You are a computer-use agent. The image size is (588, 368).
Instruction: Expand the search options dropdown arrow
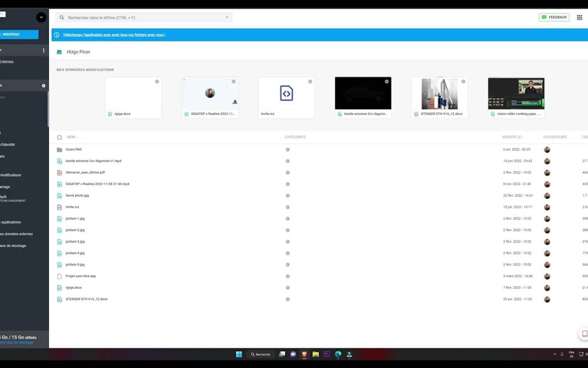click(227, 17)
